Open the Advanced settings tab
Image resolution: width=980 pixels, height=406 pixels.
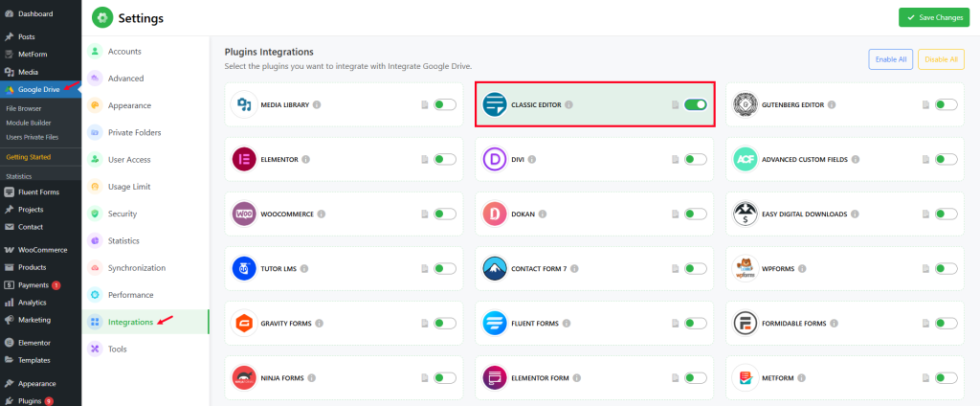pos(145,79)
